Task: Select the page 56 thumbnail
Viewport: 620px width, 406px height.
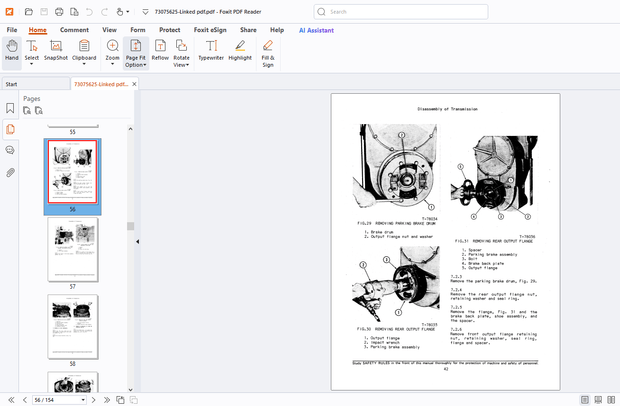Action: click(x=72, y=172)
